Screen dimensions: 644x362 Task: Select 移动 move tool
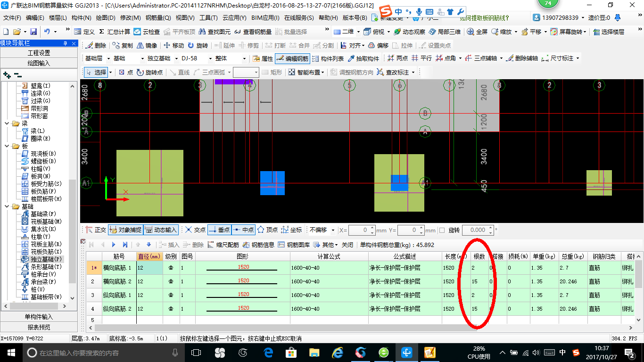pyautogui.click(x=173, y=46)
